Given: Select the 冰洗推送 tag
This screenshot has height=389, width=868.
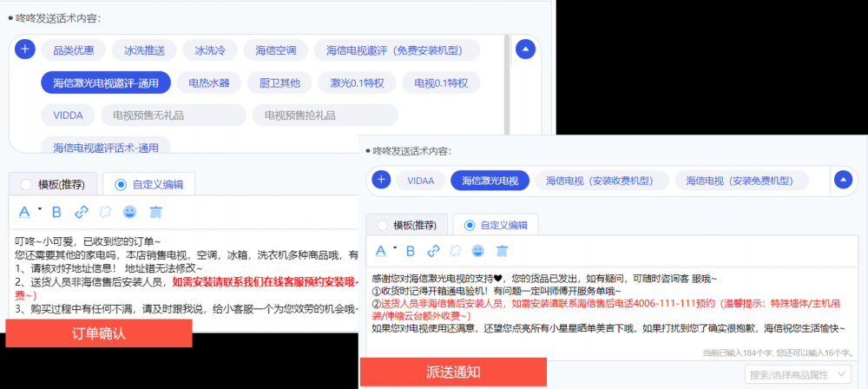Looking at the screenshot, I should [x=144, y=50].
